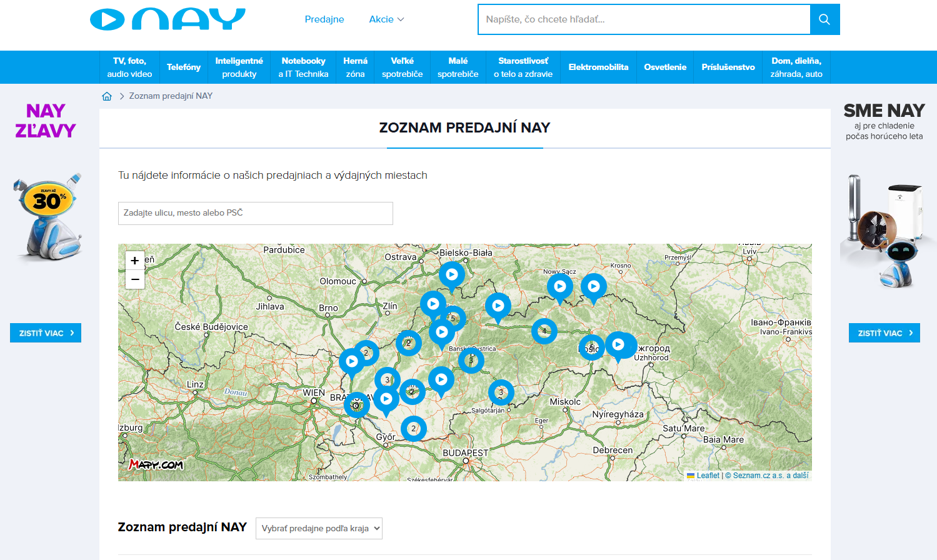
Task: Open Malé spotrebiče category
Action: tap(458, 67)
